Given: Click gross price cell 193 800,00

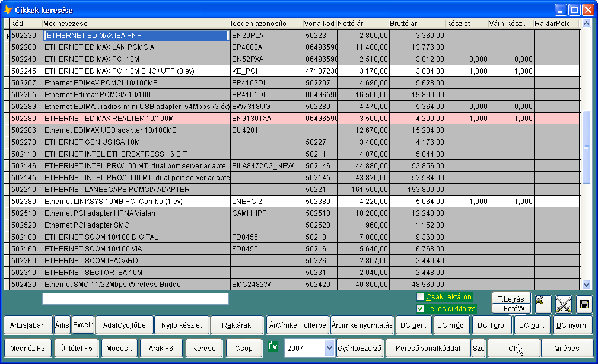Looking at the screenshot, I should pos(417,190).
